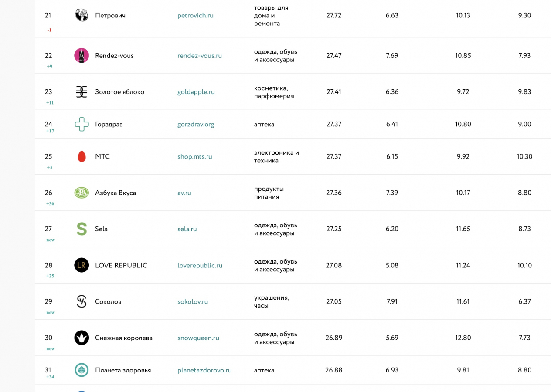Viewport: 551px width, 392px height.
Task: Click the Петрович brand logo icon
Action: [x=82, y=15]
